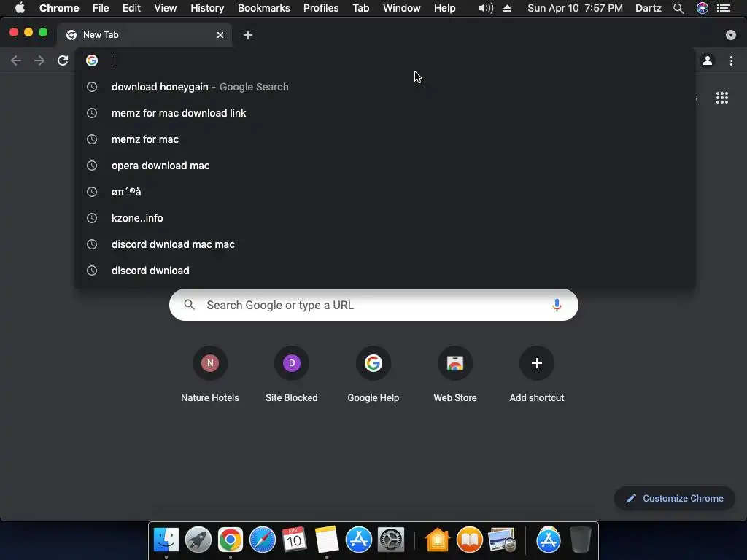Open the Window menu
This screenshot has width=747, height=560.
pos(402,8)
